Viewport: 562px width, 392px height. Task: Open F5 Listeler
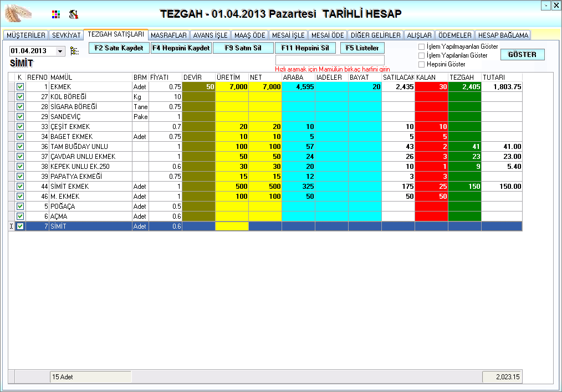362,48
